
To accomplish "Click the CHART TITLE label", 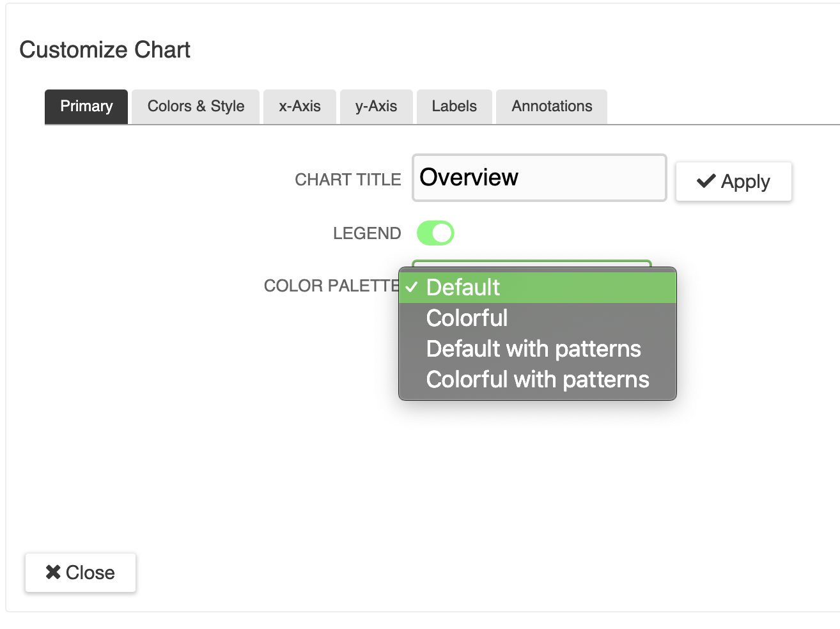I will [348, 180].
